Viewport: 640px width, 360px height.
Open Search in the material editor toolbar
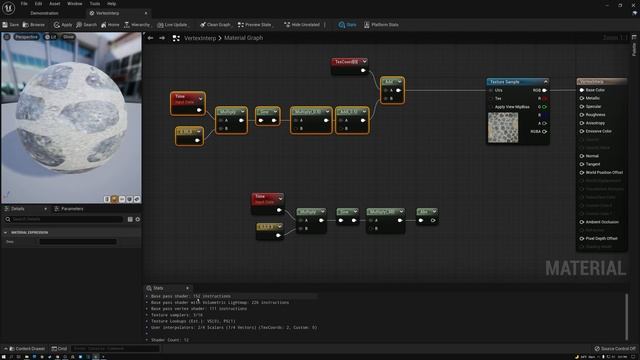87,25
